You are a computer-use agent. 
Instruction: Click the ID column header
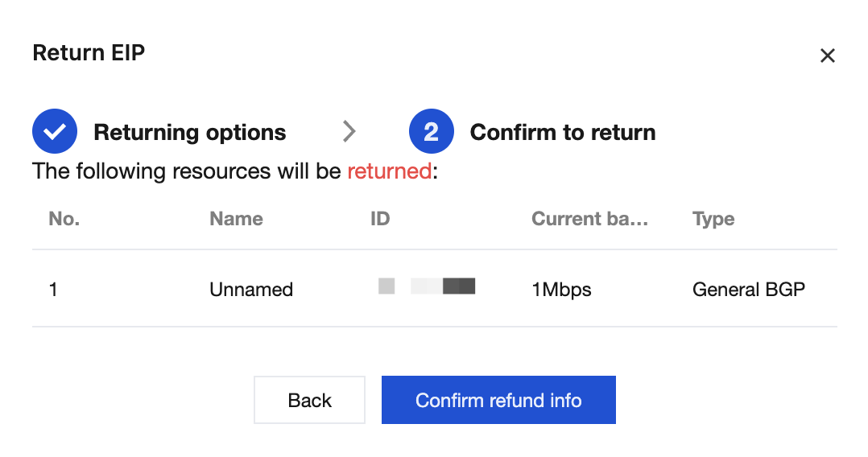pos(380,219)
